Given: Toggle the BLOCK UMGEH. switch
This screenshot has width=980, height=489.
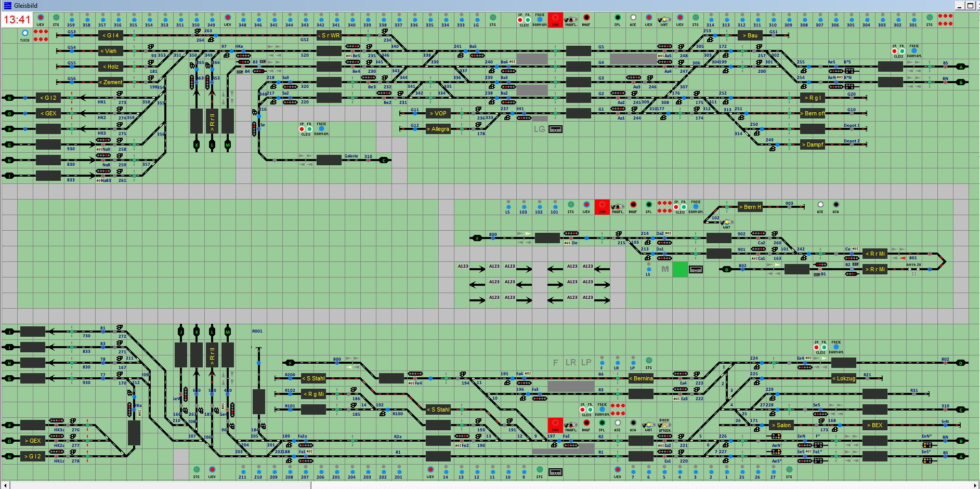Looking at the screenshot, I should click(664, 425).
